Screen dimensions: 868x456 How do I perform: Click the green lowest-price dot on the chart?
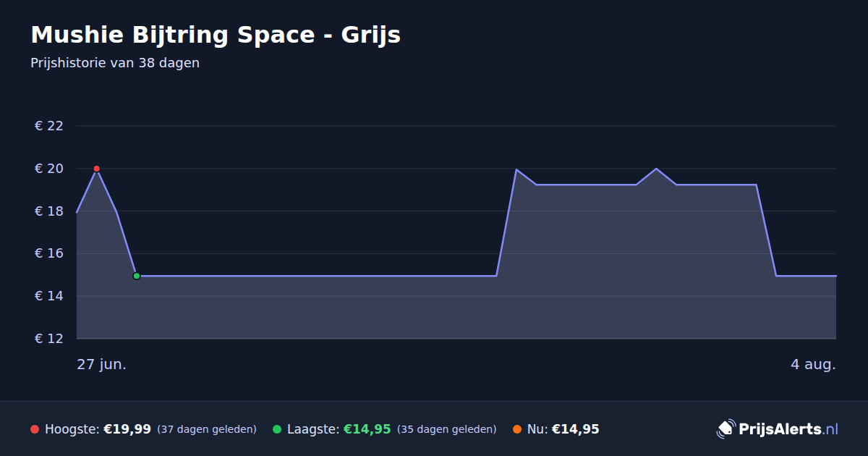[x=136, y=276]
